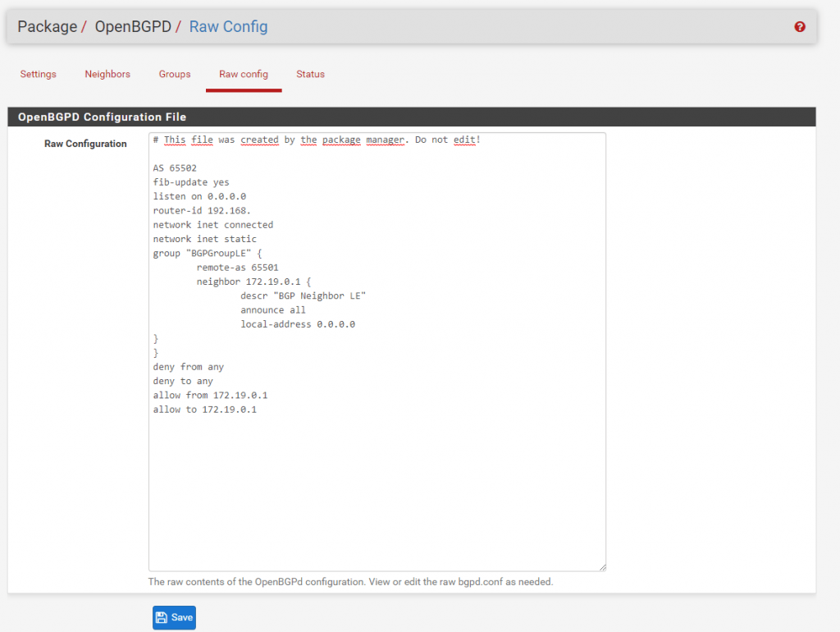Click the 'local-address 0.0.0.0' line
This screenshot has width=840, height=632.
(298, 324)
